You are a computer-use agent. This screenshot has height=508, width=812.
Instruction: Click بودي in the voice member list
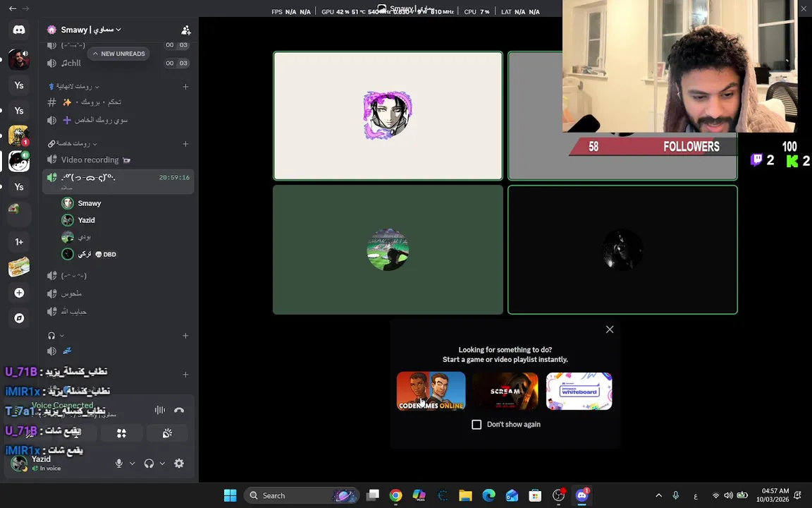click(126, 237)
